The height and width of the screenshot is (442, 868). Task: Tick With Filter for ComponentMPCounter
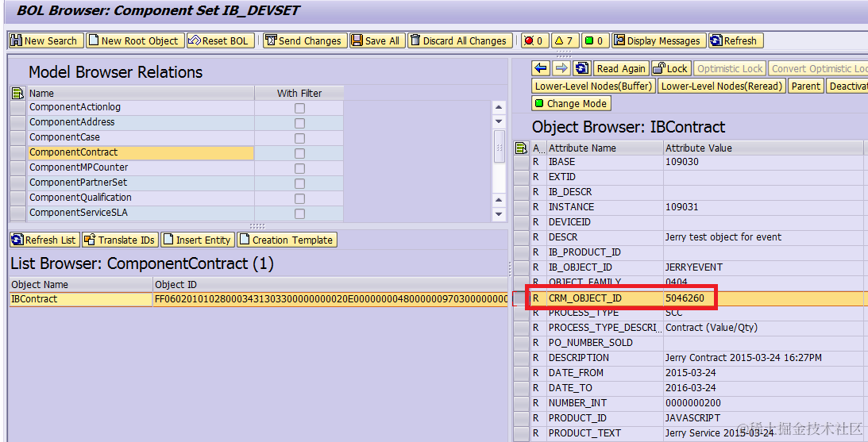[299, 169]
